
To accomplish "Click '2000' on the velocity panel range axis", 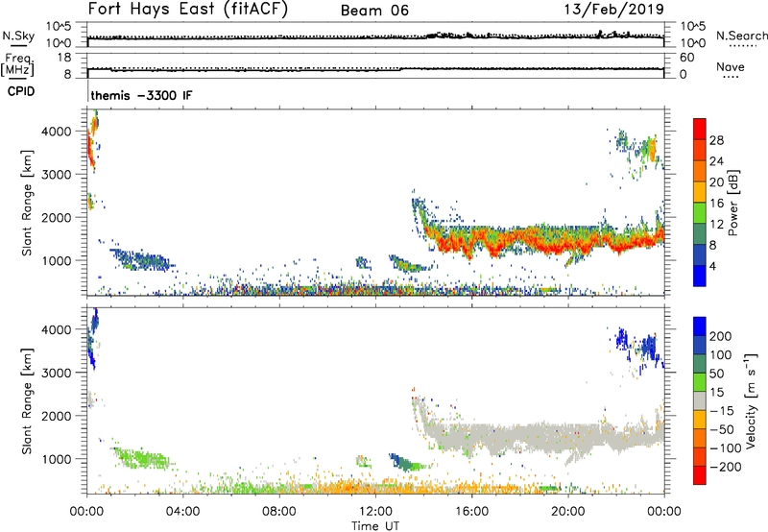I will coord(56,416).
